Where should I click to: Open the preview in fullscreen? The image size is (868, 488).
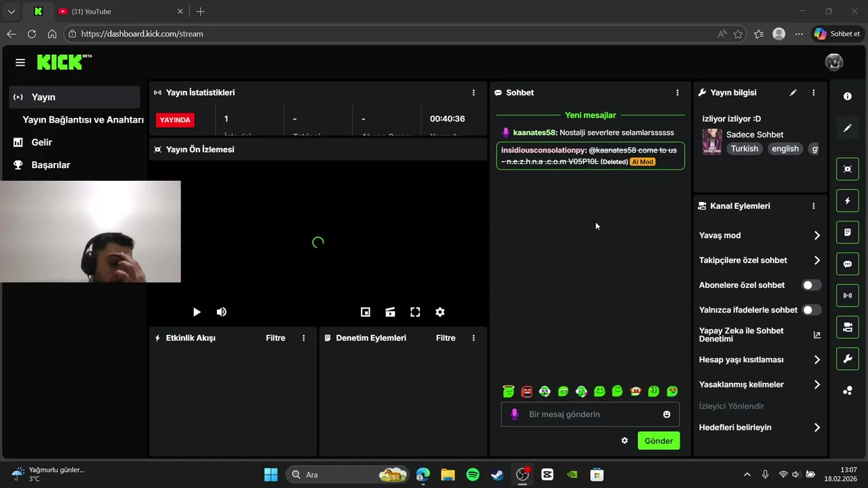[x=415, y=312]
